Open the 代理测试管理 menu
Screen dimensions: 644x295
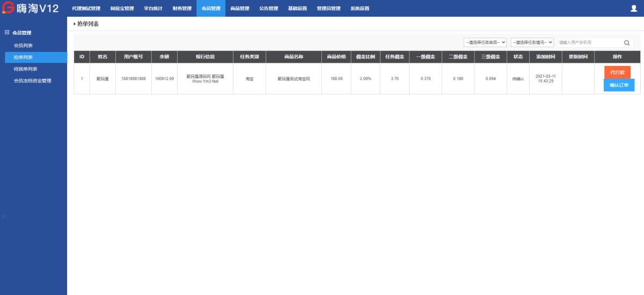(86, 9)
